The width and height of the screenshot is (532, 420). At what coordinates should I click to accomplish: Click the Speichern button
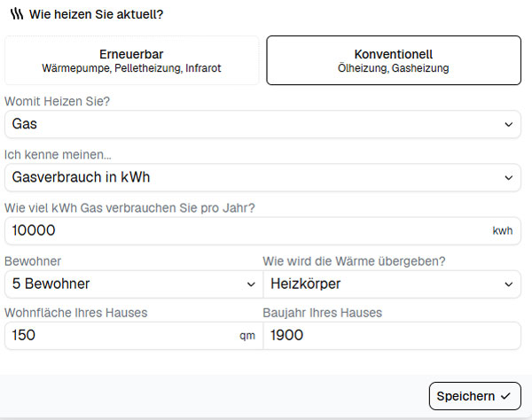[x=474, y=396]
